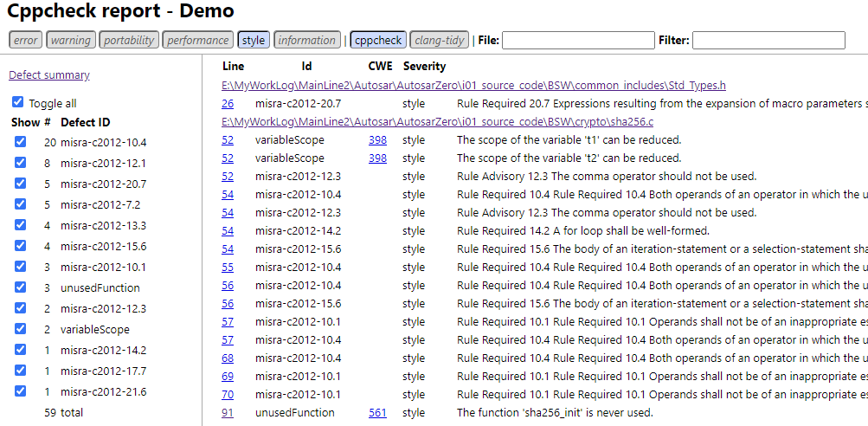Uncheck the Toggle all checkbox
Screen dimensions: 868x426
point(18,102)
